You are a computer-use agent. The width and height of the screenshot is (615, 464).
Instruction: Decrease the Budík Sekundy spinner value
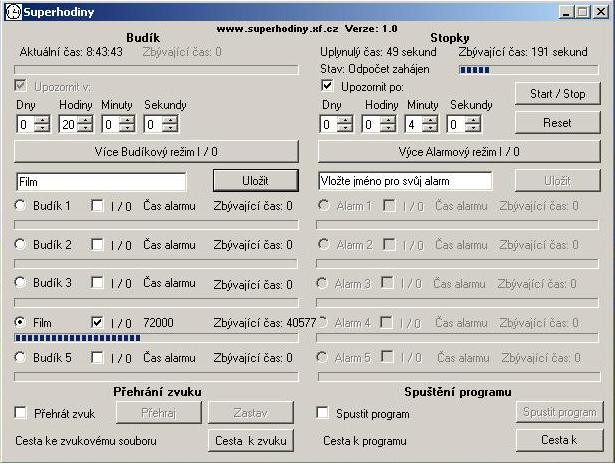tap(170, 129)
